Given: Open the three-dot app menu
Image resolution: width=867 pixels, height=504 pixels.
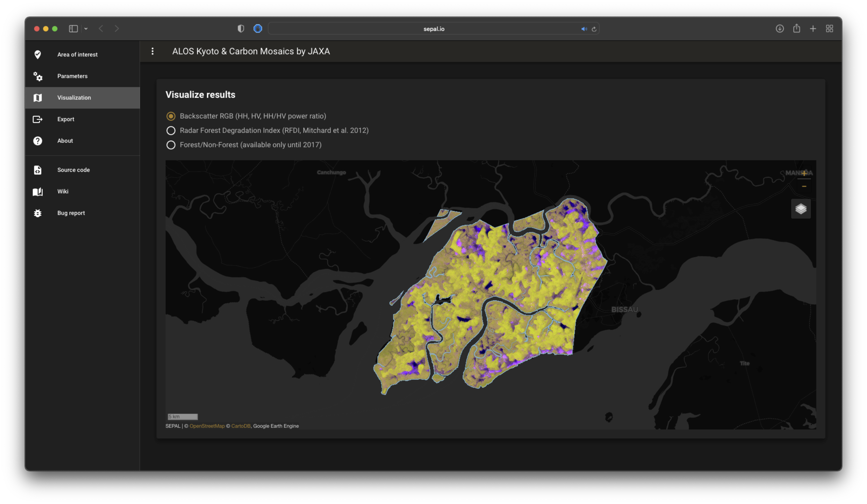Looking at the screenshot, I should [152, 51].
